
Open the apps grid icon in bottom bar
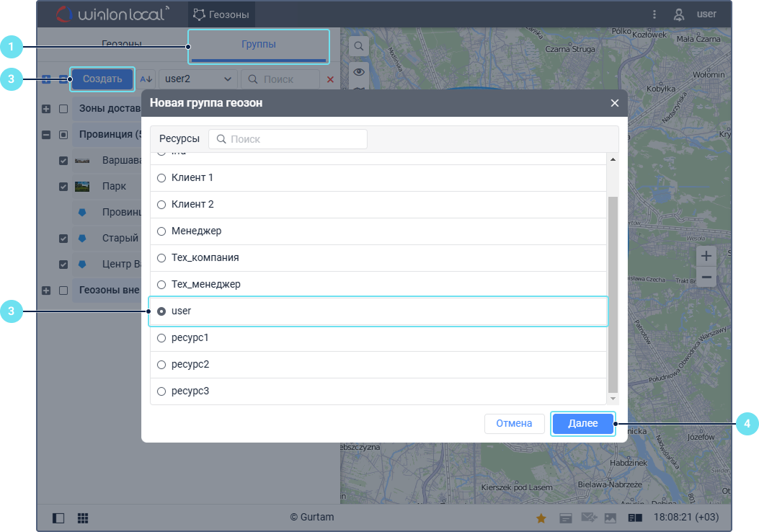tap(83, 518)
